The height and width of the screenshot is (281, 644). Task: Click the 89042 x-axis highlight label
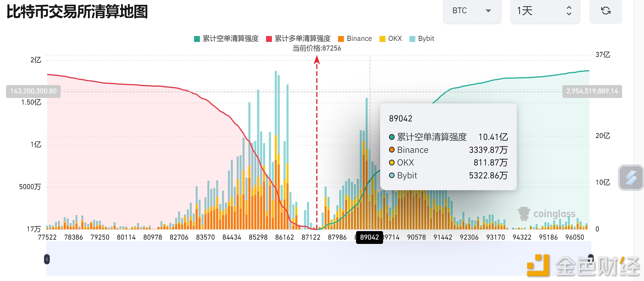click(369, 237)
